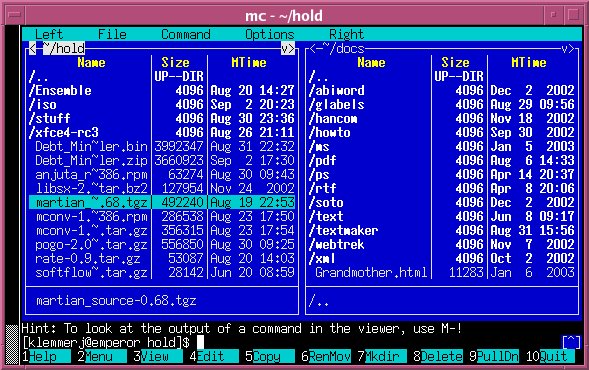Open the window menu button in title bar
This screenshot has height=370, width=589.
tap(15, 15)
